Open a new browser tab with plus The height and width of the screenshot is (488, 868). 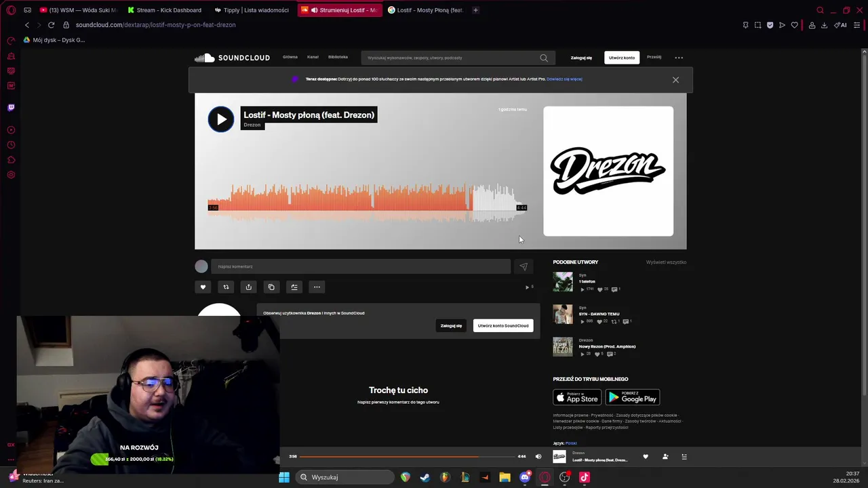click(x=475, y=10)
